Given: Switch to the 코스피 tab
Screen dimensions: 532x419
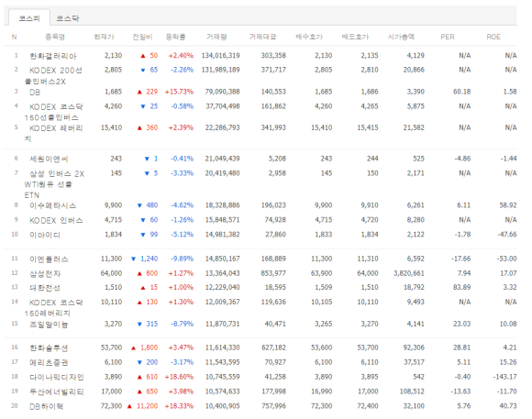Looking at the screenshot, I should [x=29, y=18].
